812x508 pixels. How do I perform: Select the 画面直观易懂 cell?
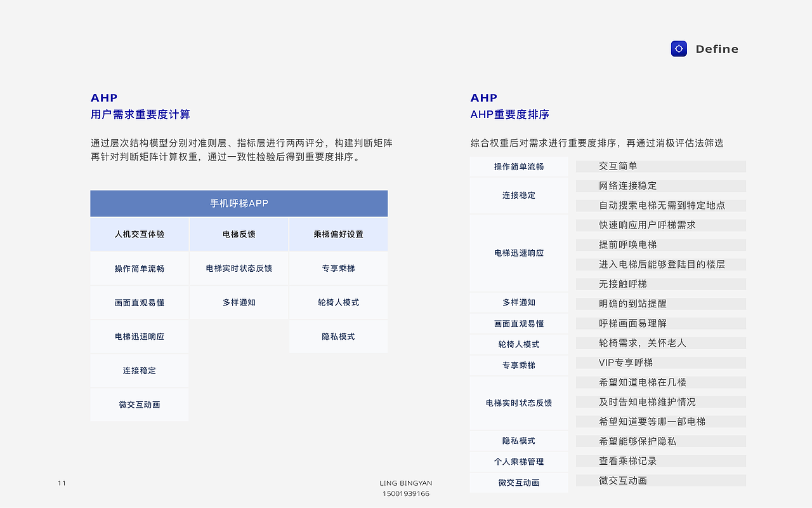[139, 302]
